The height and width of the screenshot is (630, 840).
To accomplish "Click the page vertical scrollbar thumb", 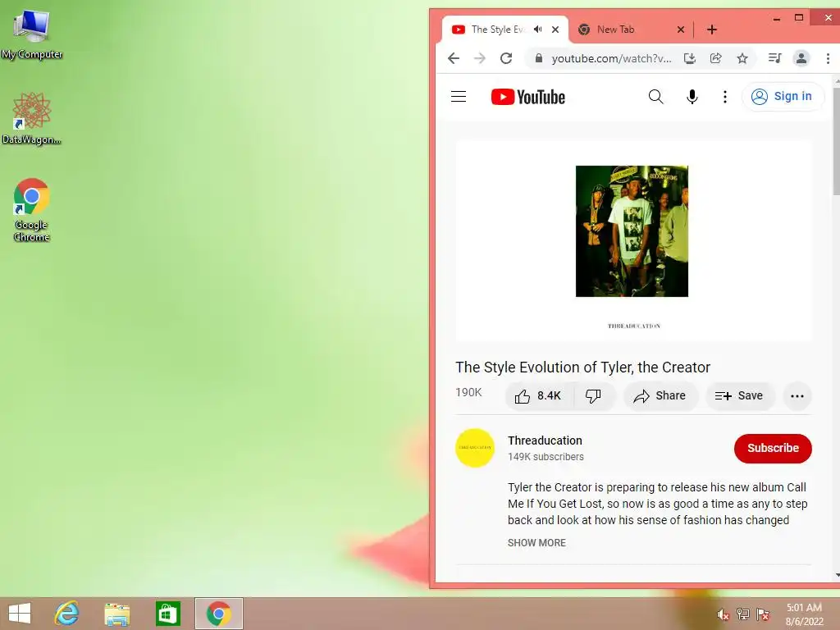I will click(x=836, y=140).
